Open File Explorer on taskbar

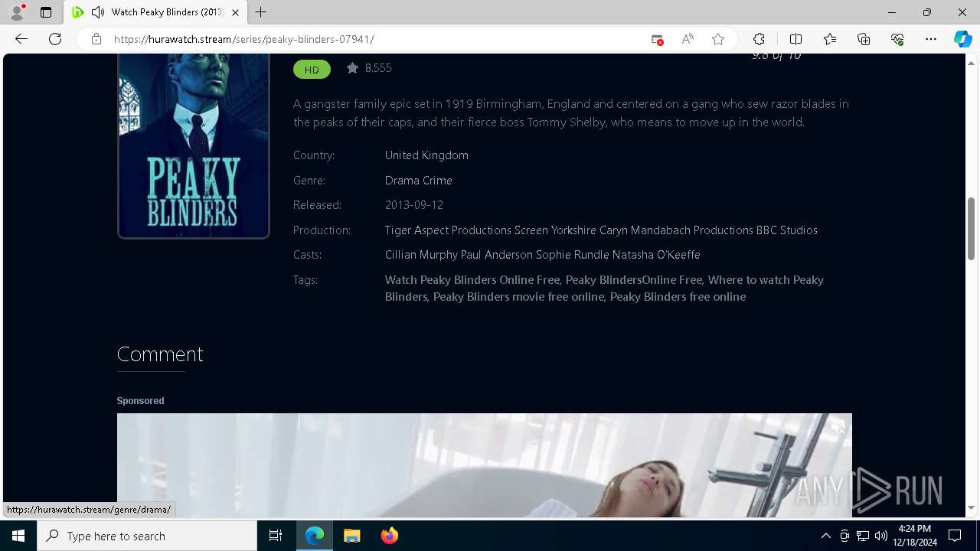tap(352, 536)
